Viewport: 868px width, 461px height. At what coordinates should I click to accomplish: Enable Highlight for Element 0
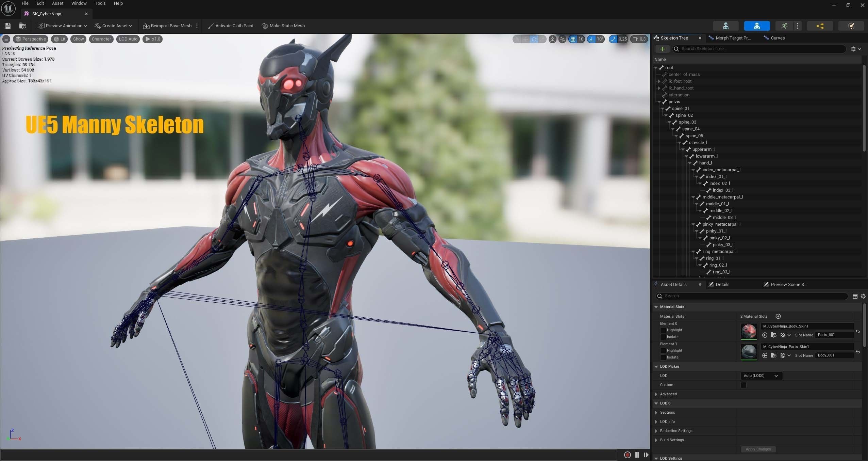[x=663, y=330]
